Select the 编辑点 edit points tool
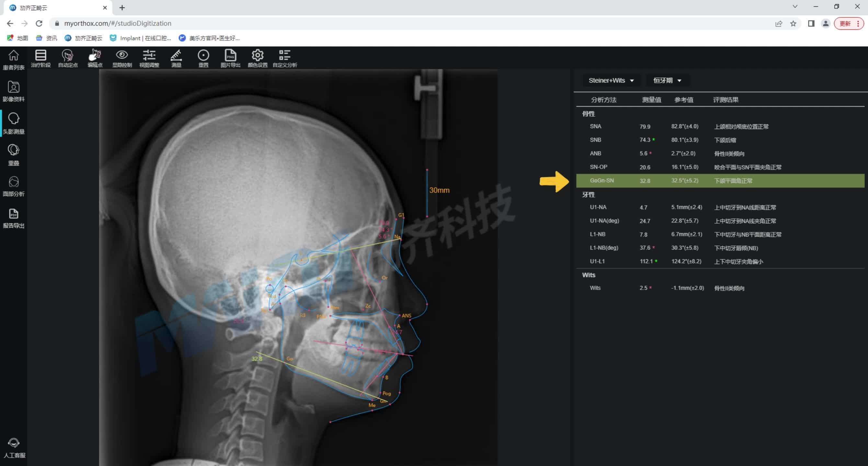 pos(95,58)
